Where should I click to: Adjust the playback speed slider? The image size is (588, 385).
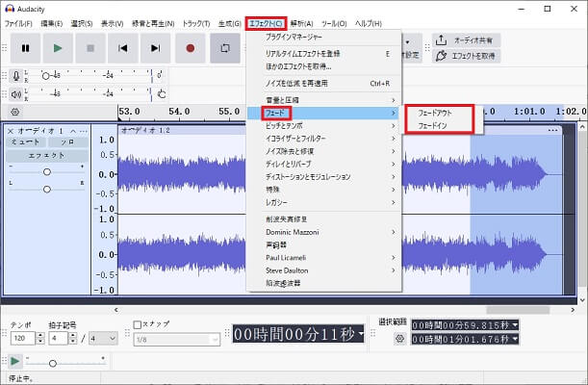coord(53,363)
